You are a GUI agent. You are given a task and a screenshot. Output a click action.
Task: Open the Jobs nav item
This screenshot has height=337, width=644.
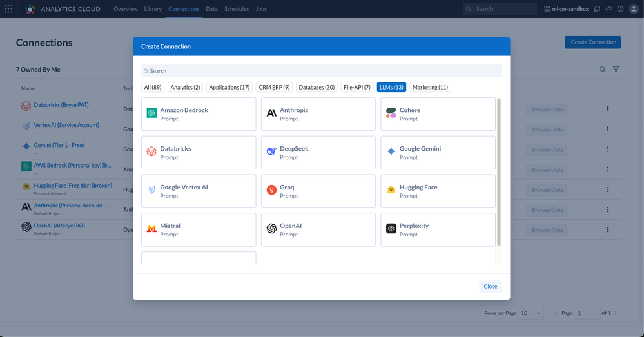pyautogui.click(x=261, y=8)
